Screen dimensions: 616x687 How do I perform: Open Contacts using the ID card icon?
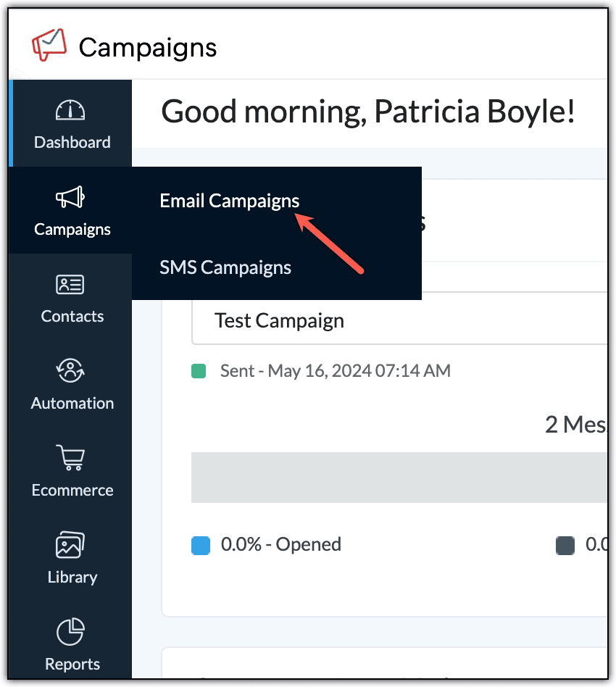coord(72,284)
